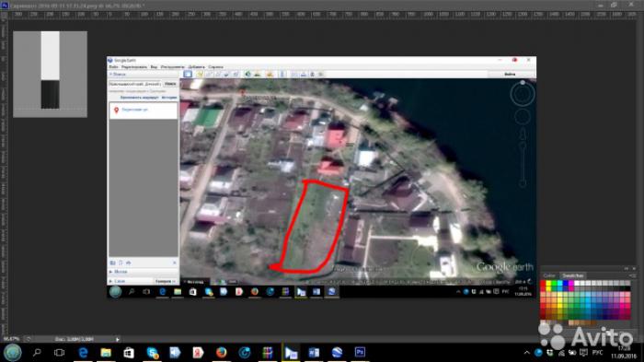
Task: Open the Добавить menu in Google Earth
Action: (x=196, y=66)
